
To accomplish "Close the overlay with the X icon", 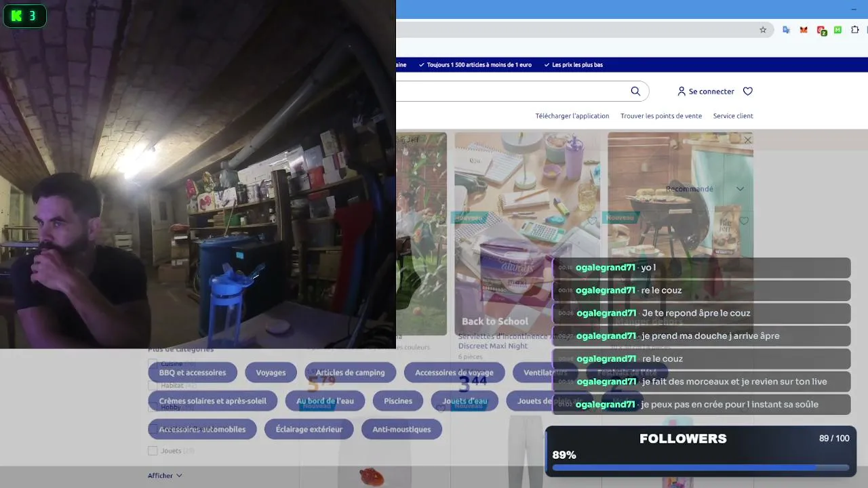I will point(747,140).
